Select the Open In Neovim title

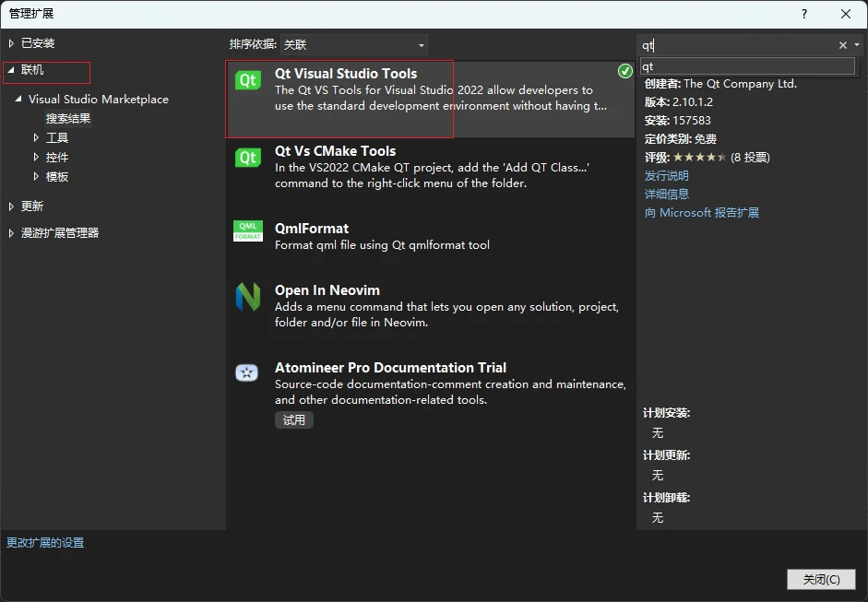pos(327,290)
